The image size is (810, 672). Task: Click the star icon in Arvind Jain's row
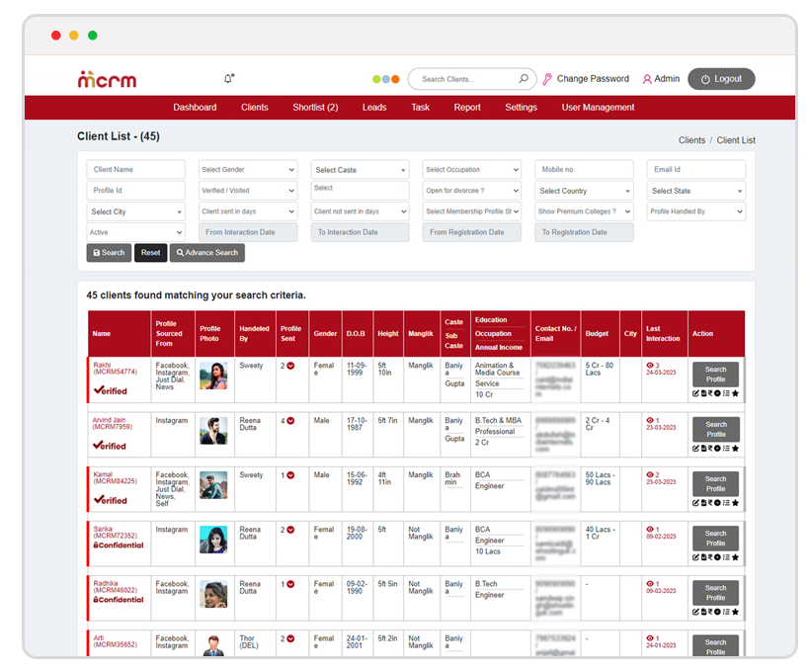coord(735,448)
